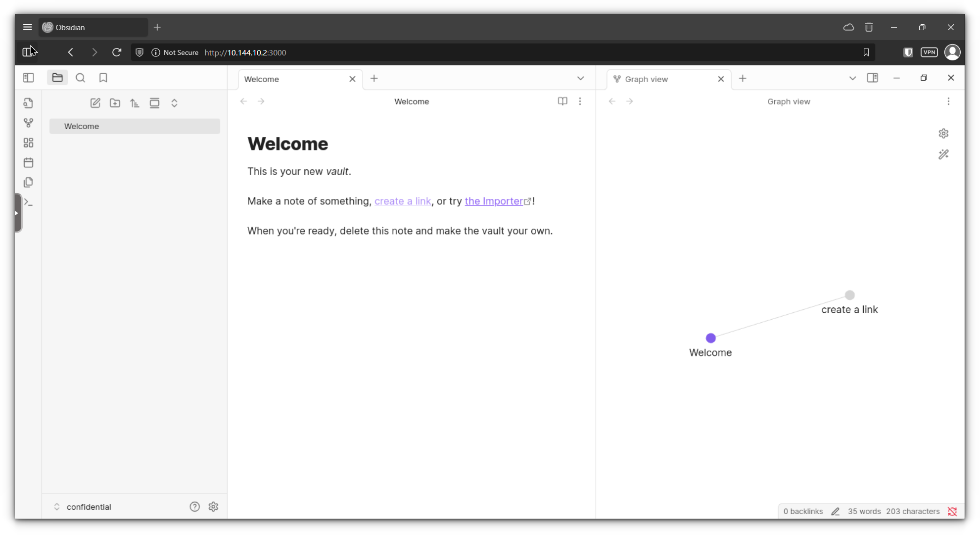Expand the left-edge side panel handle
The width and height of the screenshot is (980, 535).
click(x=18, y=213)
